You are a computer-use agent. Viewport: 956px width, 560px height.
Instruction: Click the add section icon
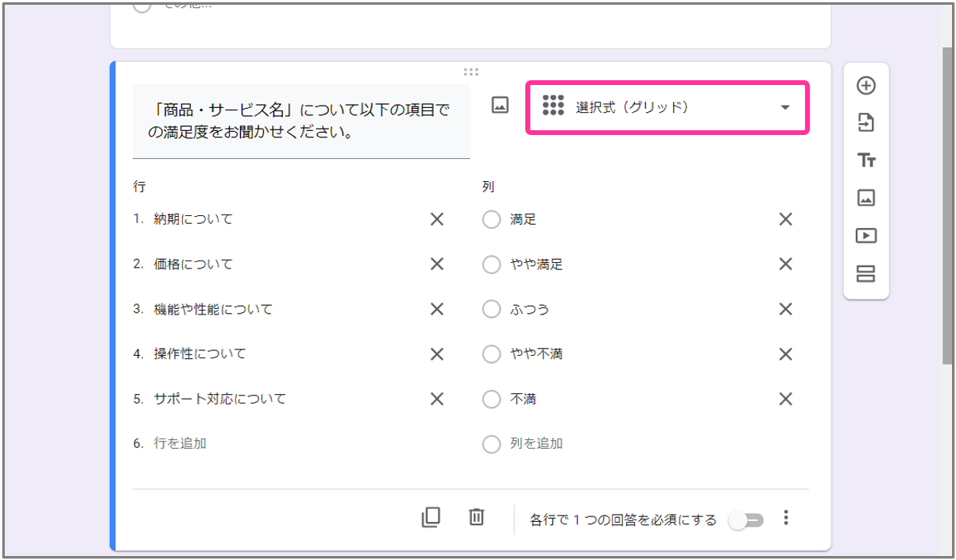pos(865,274)
